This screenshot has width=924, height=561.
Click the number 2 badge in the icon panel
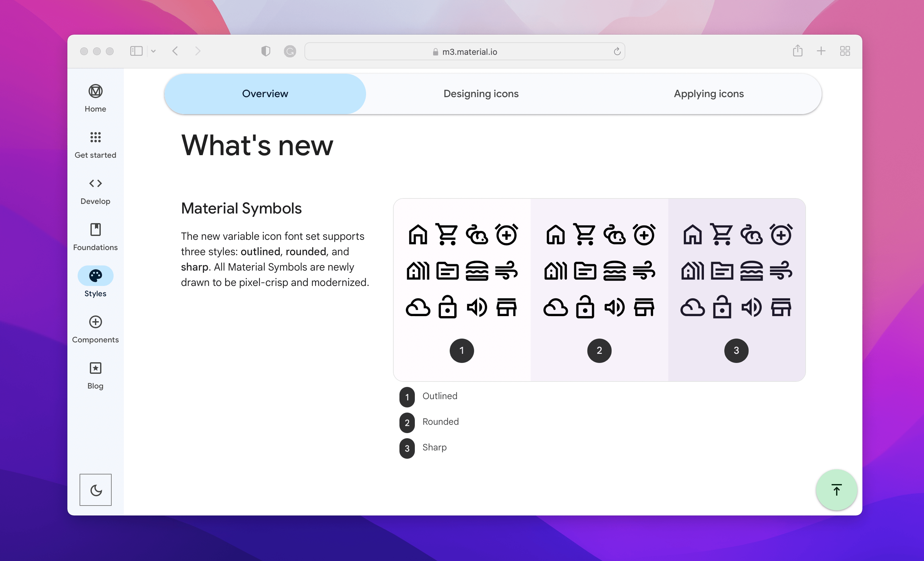coord(599,350)
